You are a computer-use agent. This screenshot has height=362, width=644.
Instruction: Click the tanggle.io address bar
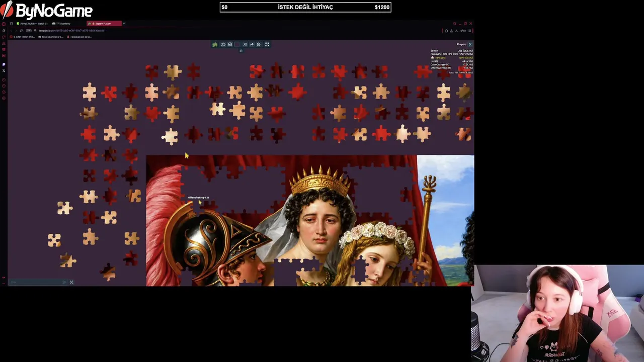tap(72, 31)
